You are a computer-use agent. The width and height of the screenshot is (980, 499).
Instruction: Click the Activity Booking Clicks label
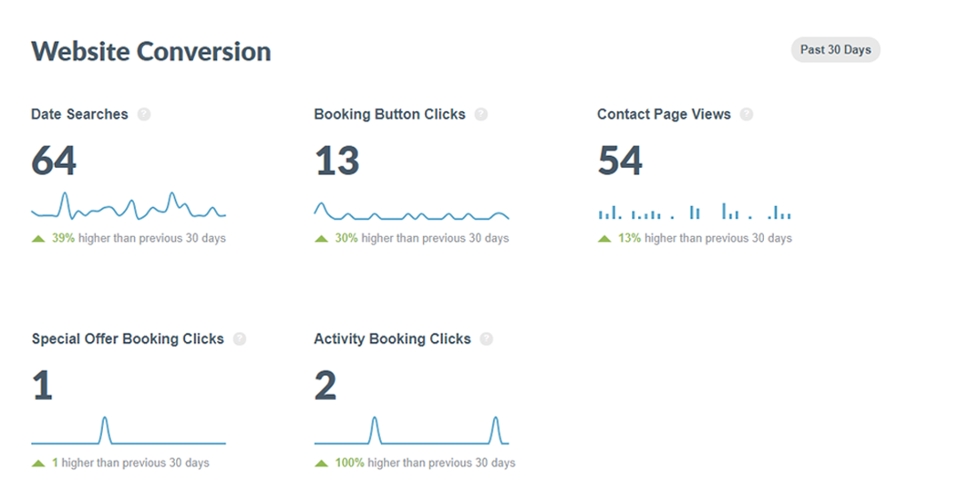point(392,339)
